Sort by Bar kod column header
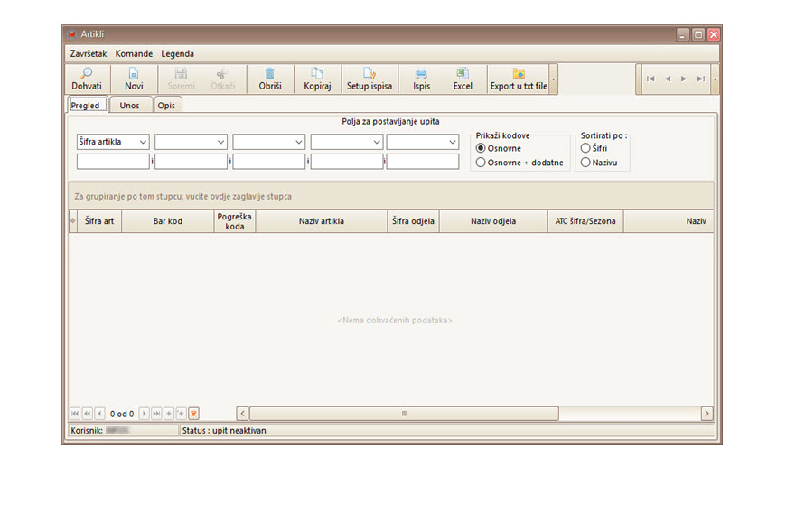This screenshot has height=532, width=786. [167, 221]
